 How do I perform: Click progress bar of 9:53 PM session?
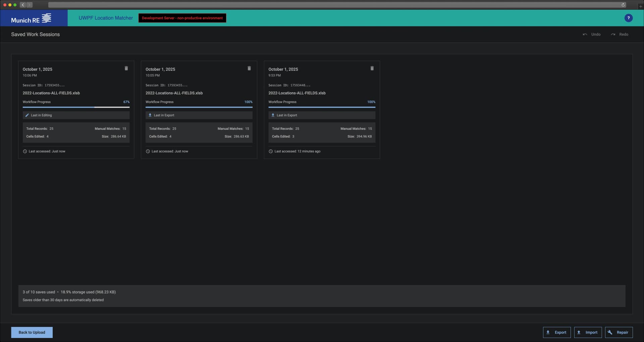pyautogui.click(x=322, y=107)
